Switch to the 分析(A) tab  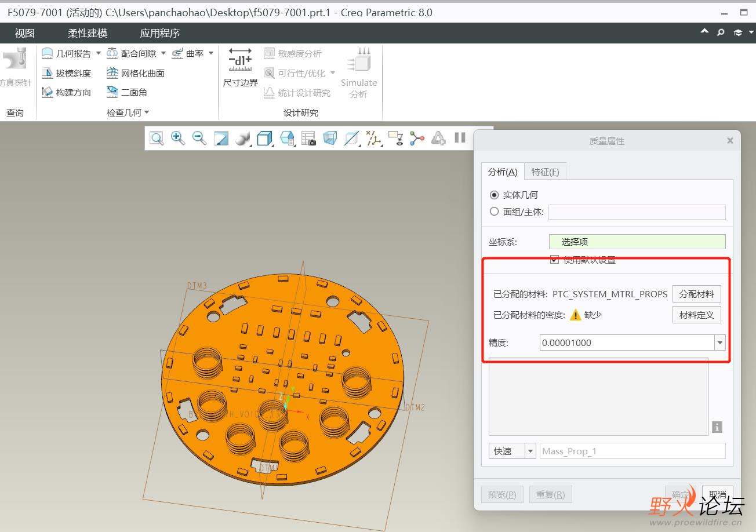click(503, 172)
